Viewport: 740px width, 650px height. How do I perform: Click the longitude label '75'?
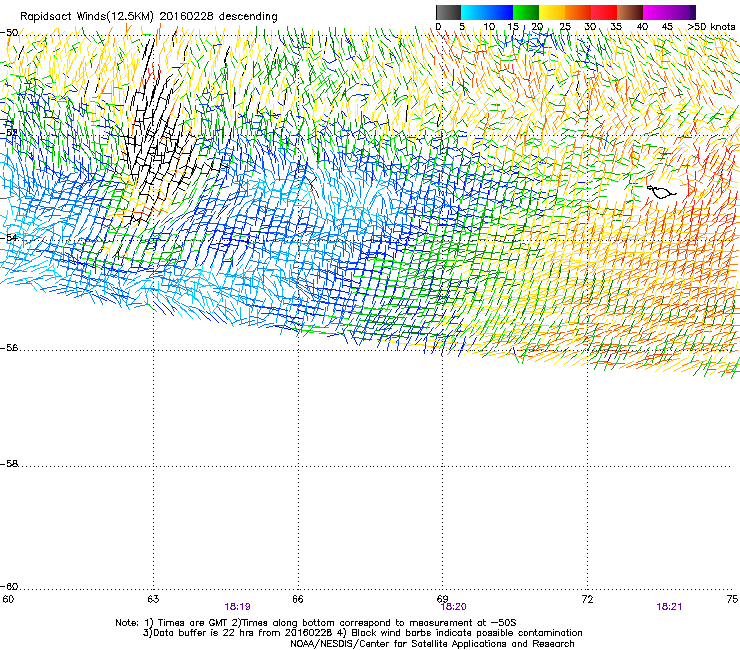click(x=732, y=599)
